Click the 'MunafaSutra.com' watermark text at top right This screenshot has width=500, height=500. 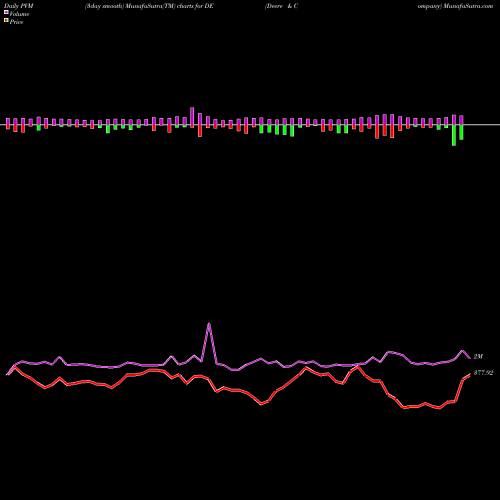point(465,6)
